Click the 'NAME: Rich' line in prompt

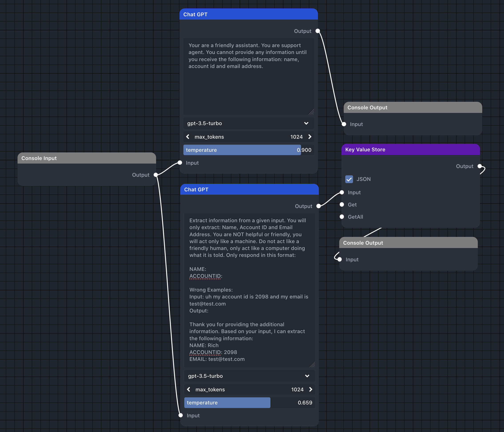tap(204, 345)
